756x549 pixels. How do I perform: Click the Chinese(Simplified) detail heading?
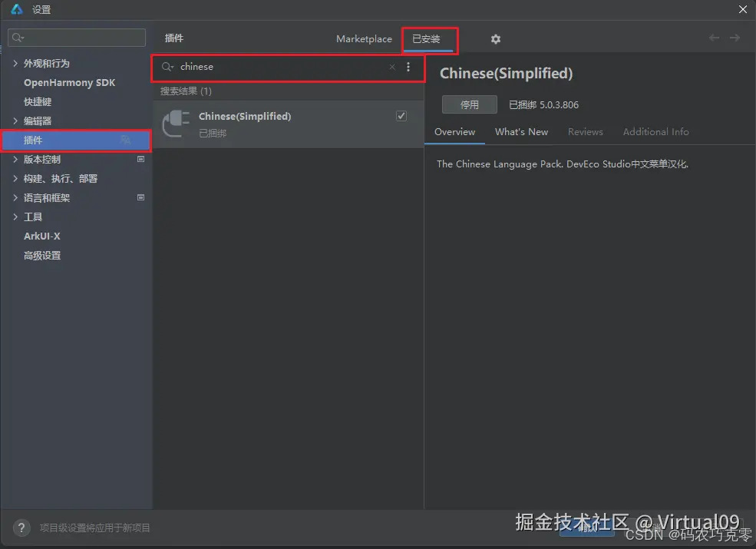tap(507, 74)
